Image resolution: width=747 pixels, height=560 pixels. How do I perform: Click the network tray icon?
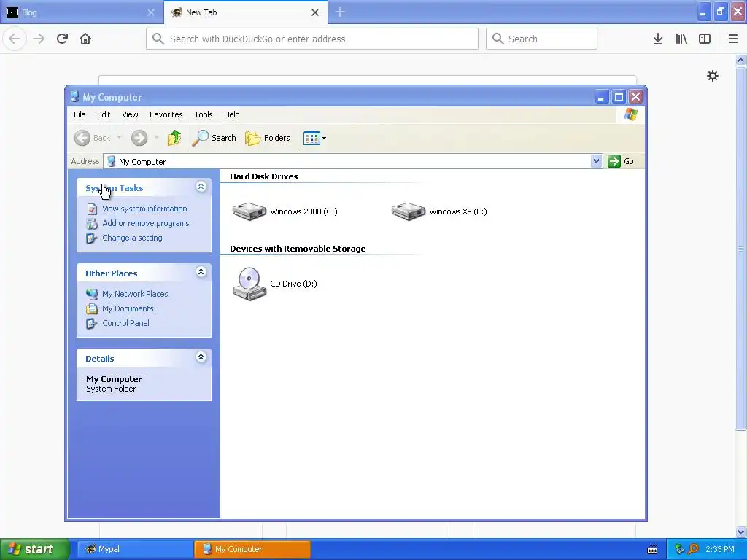(679, 549)
